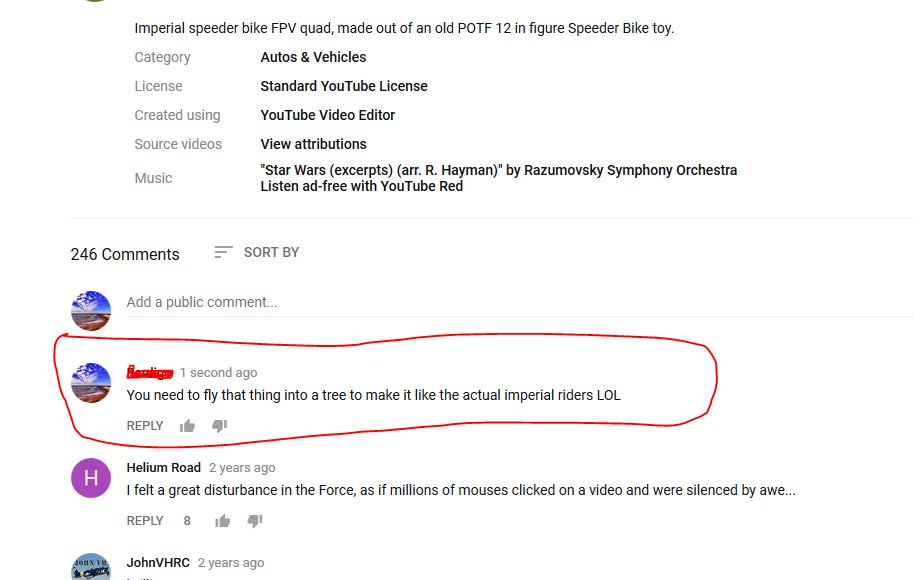
Task: Open the Standard YouTube License link
Action: [344, 86]
